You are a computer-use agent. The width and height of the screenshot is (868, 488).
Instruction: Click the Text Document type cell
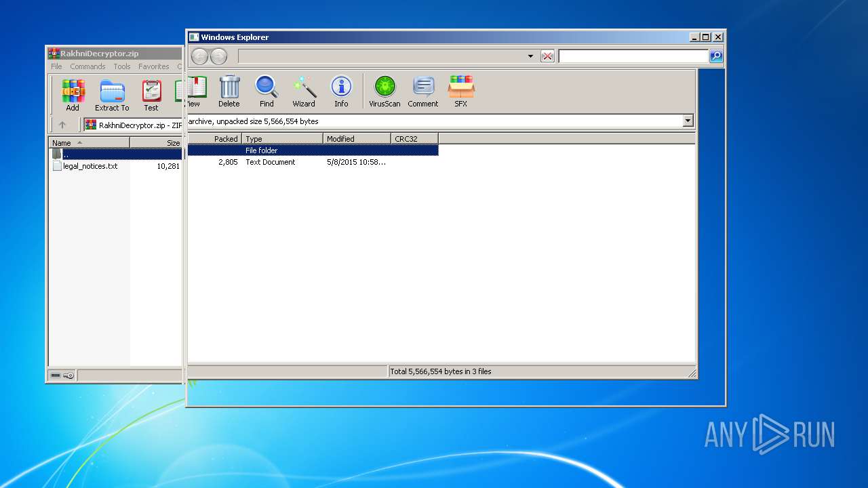pos(270,162)
